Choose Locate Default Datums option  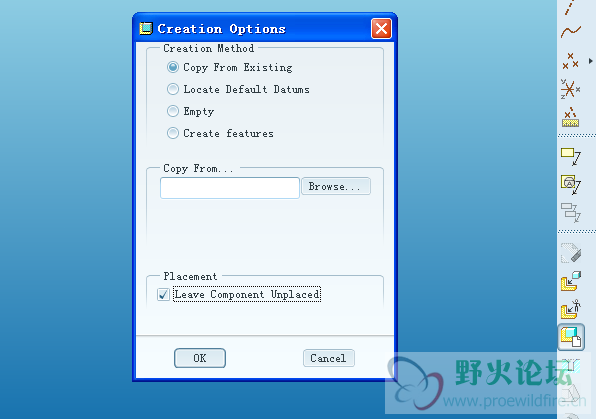tap(173, 89)
